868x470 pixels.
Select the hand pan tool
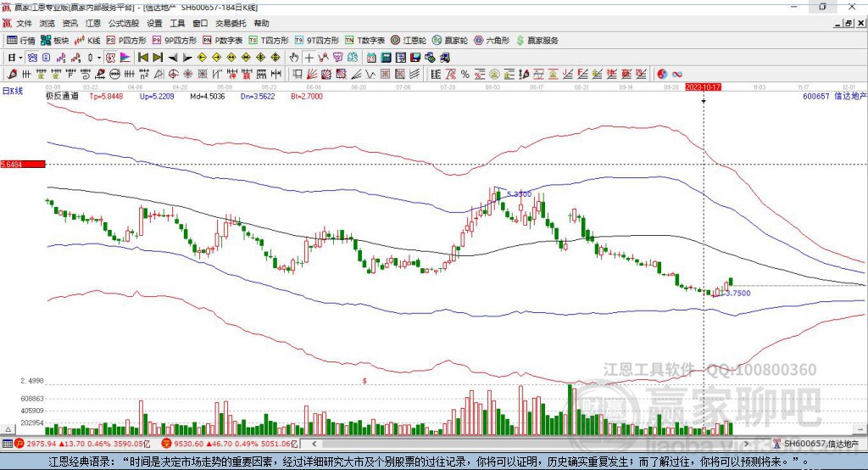coord(294,58)
